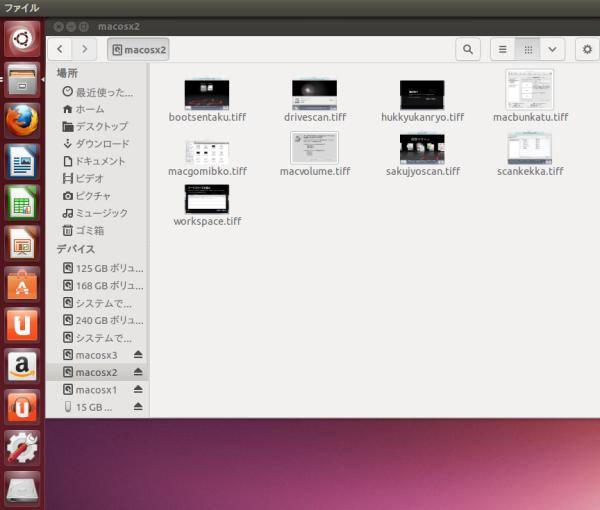Open Ubuntu Dash home button
Image resolution: width=600 pixels, height=510 pixels.
[22, 38]
